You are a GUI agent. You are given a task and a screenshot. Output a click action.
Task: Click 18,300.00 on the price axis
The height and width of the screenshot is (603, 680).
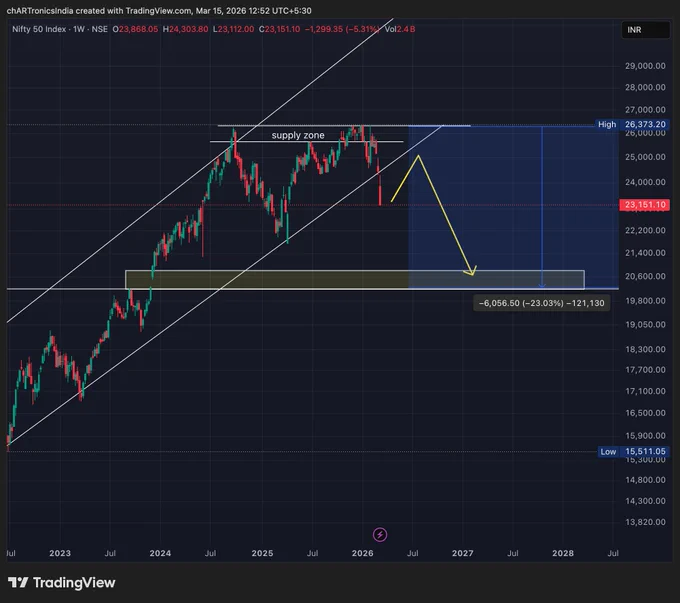click(645, 349)
